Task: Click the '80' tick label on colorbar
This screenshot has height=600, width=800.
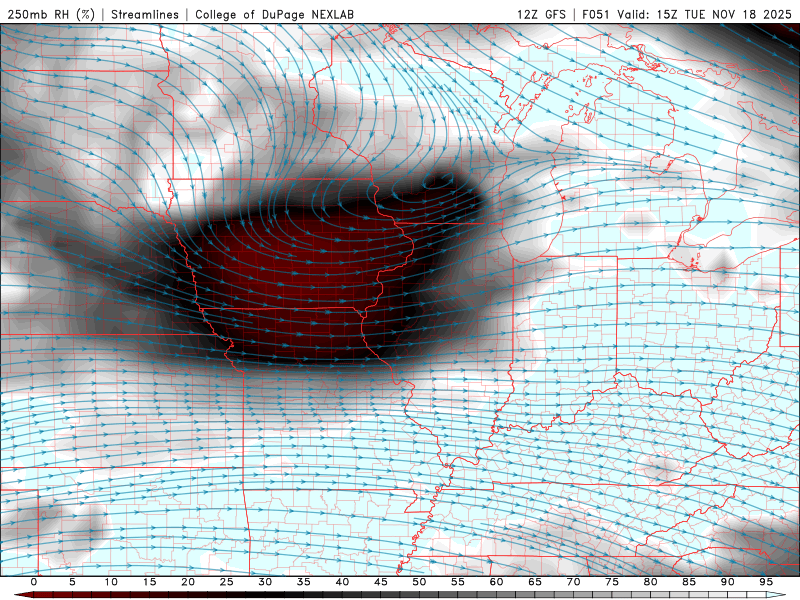Action: coord(650,582)
